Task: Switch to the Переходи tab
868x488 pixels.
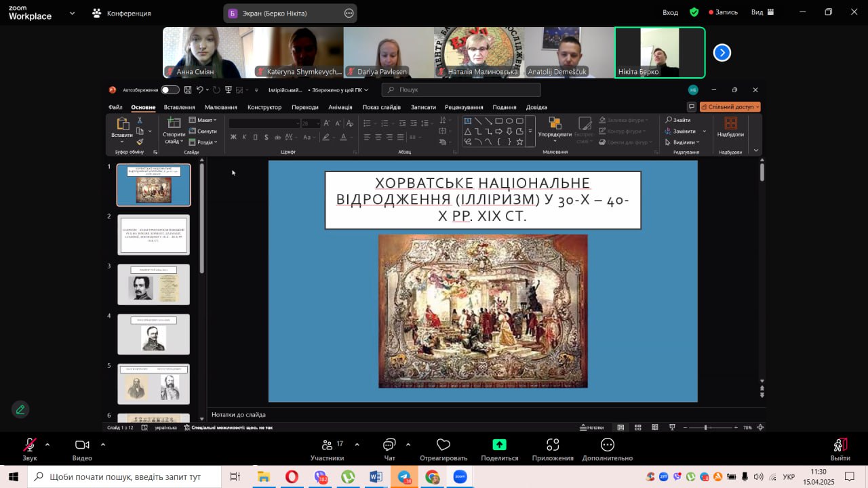Action: pos(305,107)
